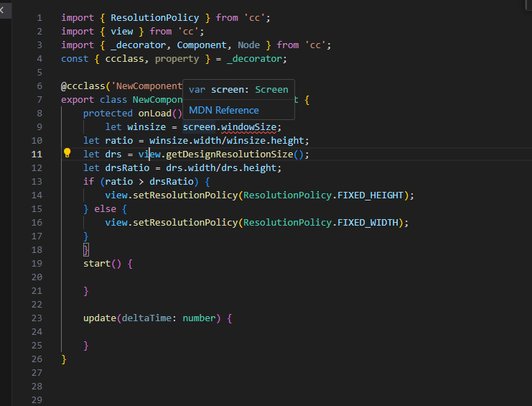532x406 pixels.
Task: Click 'setResolutionPolicy' on line 14
Action: click(185, 195)
